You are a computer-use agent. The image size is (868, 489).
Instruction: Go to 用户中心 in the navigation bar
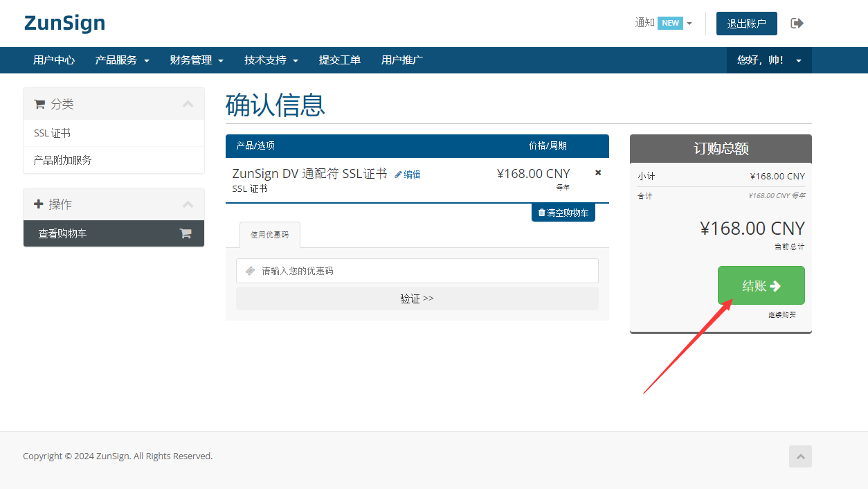click(54, 60)
